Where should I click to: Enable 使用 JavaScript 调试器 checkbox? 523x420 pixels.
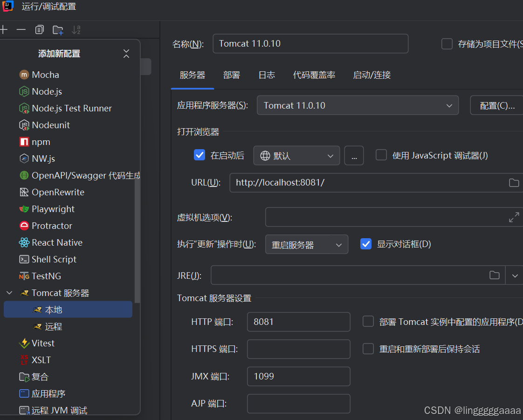tap(381, 155)
